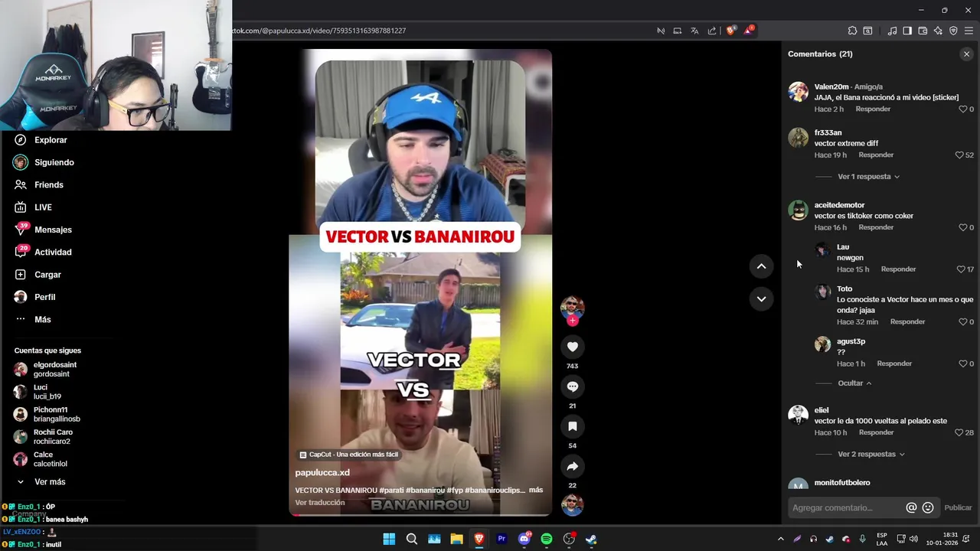Expand Ver más in followed accounts
The image size is (980, 551).
[x=50, y=482]
